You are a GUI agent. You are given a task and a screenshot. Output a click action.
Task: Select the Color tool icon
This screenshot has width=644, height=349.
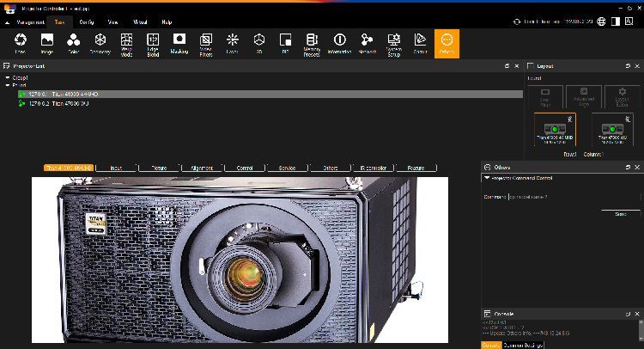click(x=74, y=44)
